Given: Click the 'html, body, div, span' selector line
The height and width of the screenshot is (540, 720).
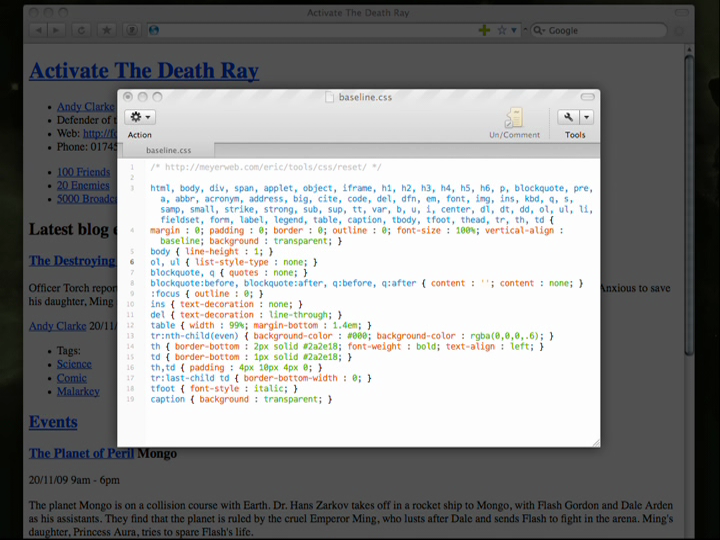Looking at the screenshot, I should point(372,204).
